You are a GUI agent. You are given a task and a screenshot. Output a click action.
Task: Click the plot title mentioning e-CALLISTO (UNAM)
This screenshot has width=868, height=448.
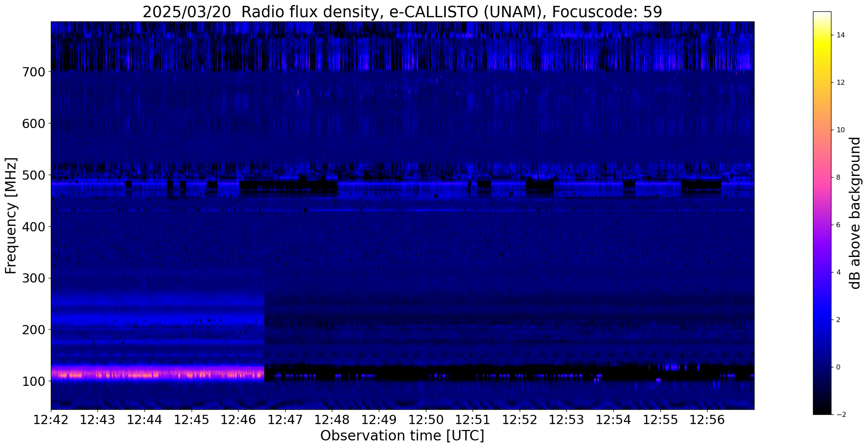click(x=402, y=12)
